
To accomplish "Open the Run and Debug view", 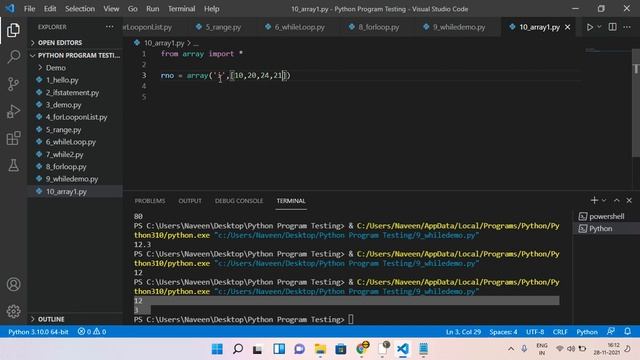I will coord(13,111).
